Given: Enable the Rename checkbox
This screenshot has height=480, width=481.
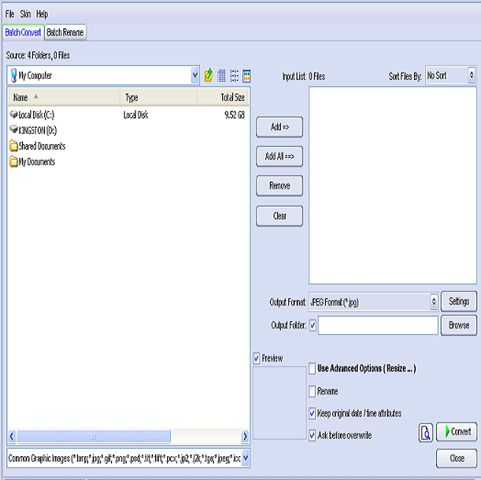Looking at the screenshot, I should pos(312,391).
